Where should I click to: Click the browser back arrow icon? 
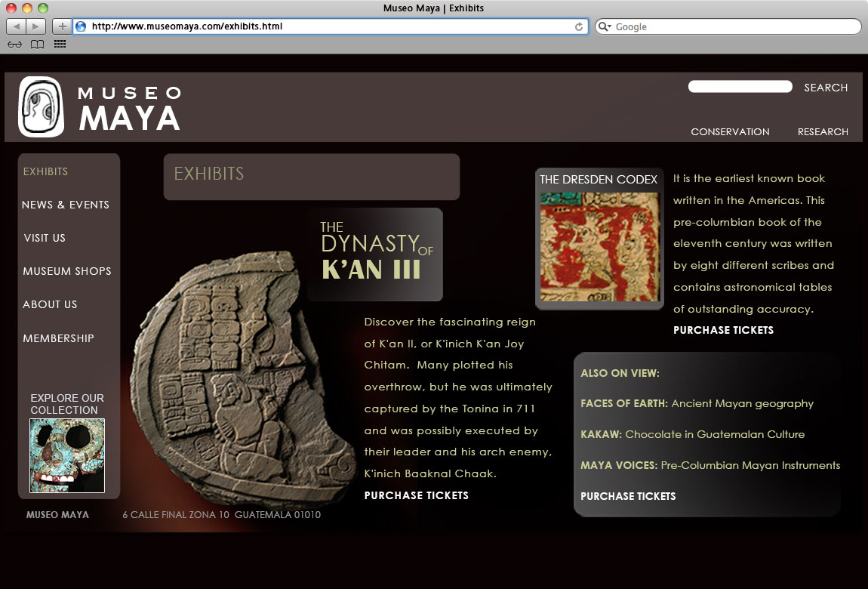(16, 26)
